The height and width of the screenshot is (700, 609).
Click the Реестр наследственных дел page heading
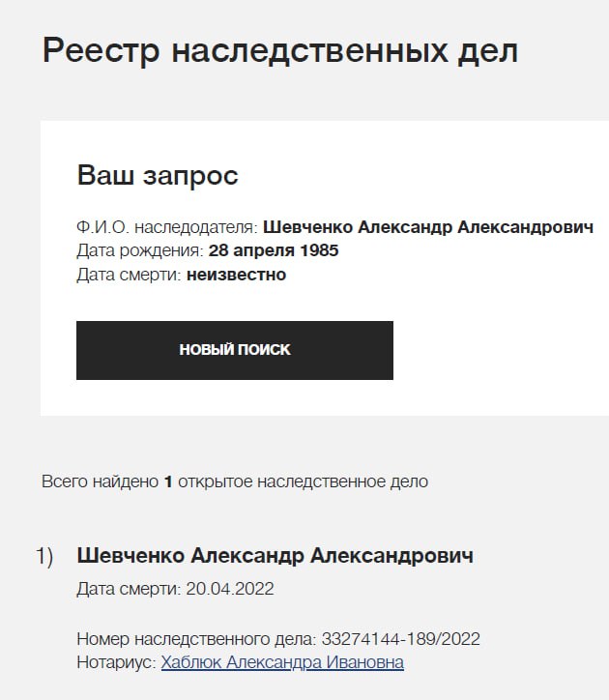[280, 50]
